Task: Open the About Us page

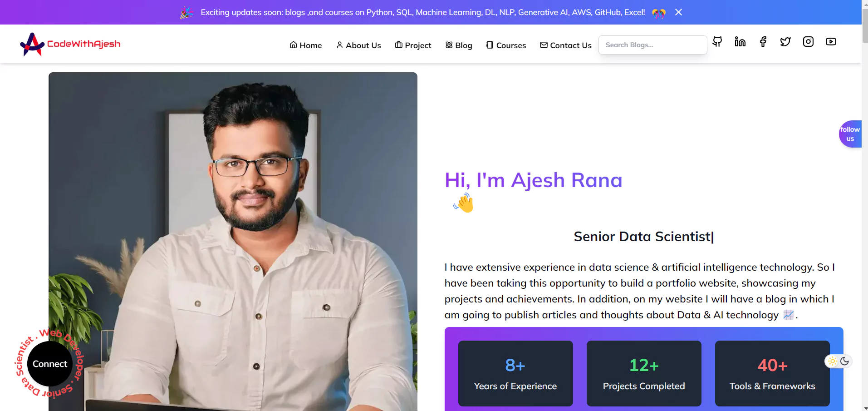Action: click(x=358, y=45)
